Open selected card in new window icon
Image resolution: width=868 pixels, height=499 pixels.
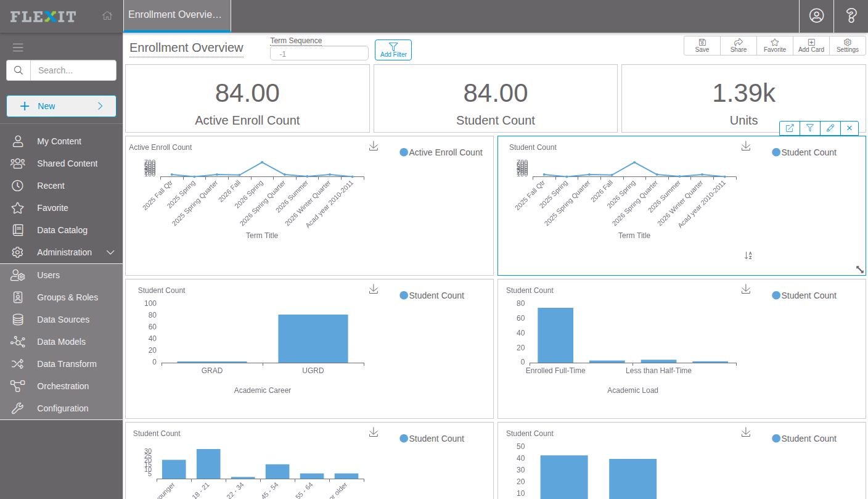click(x=790, y=128)
